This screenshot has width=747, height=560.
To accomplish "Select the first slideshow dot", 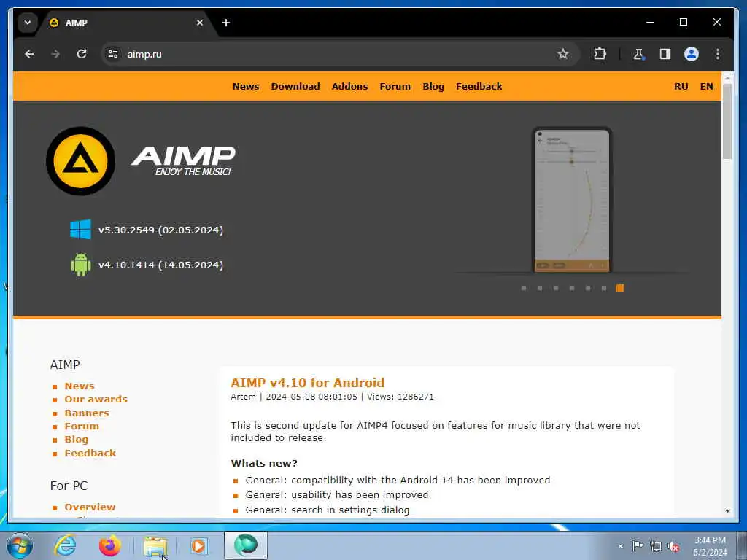I will 524,288.
